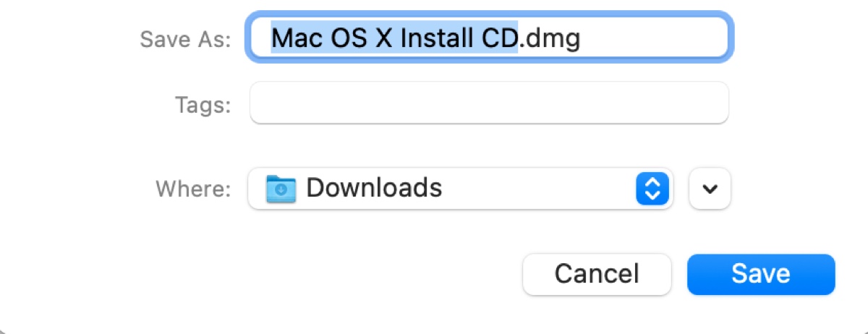868x334 pixels.
Task: Click "CD" in the highlighted filename
Action: 500,38
